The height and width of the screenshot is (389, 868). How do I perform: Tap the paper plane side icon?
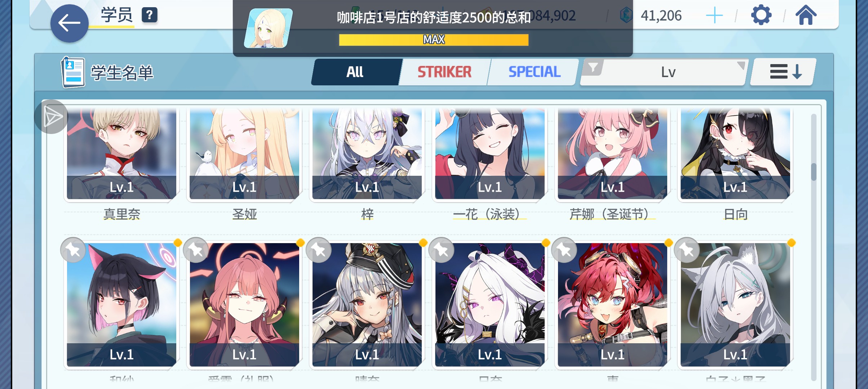click(52, 117)
